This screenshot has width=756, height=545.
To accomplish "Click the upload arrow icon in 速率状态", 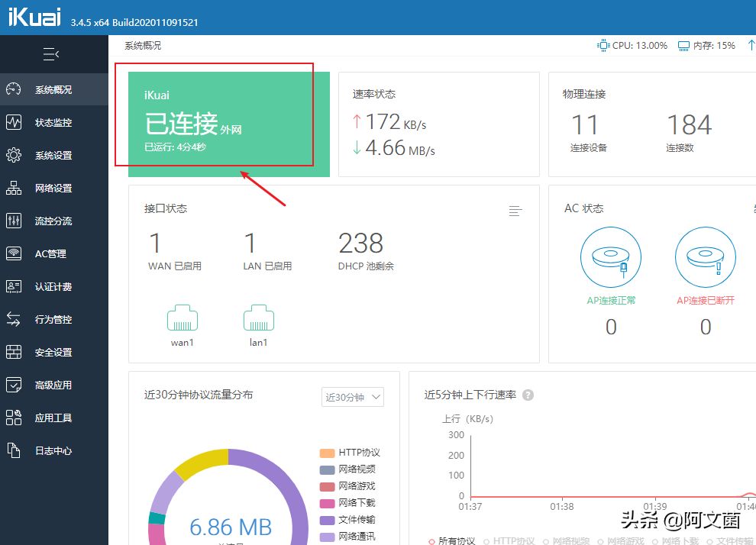I will coord(357,121).
